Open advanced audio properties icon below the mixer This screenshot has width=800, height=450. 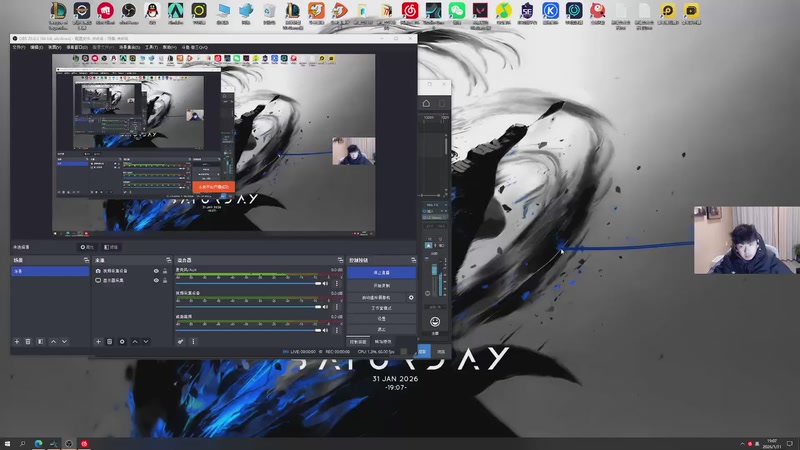181,341
